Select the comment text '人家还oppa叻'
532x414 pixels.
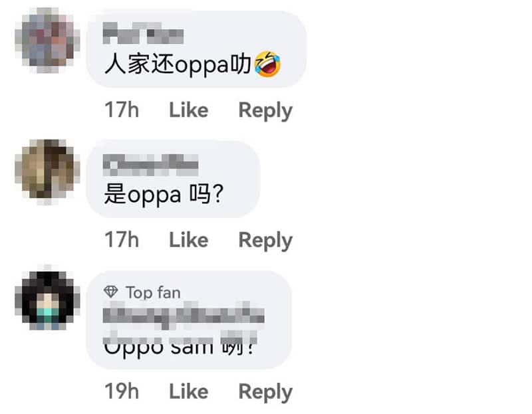178,64
